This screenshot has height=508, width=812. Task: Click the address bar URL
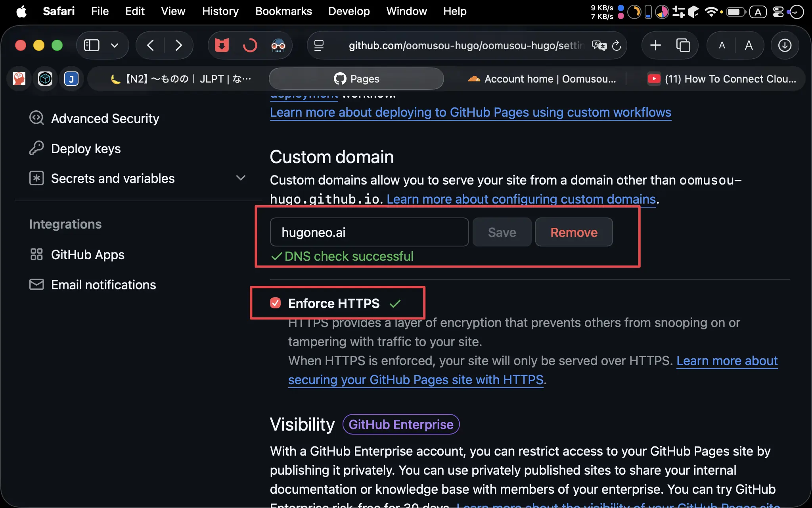point(466,46)
